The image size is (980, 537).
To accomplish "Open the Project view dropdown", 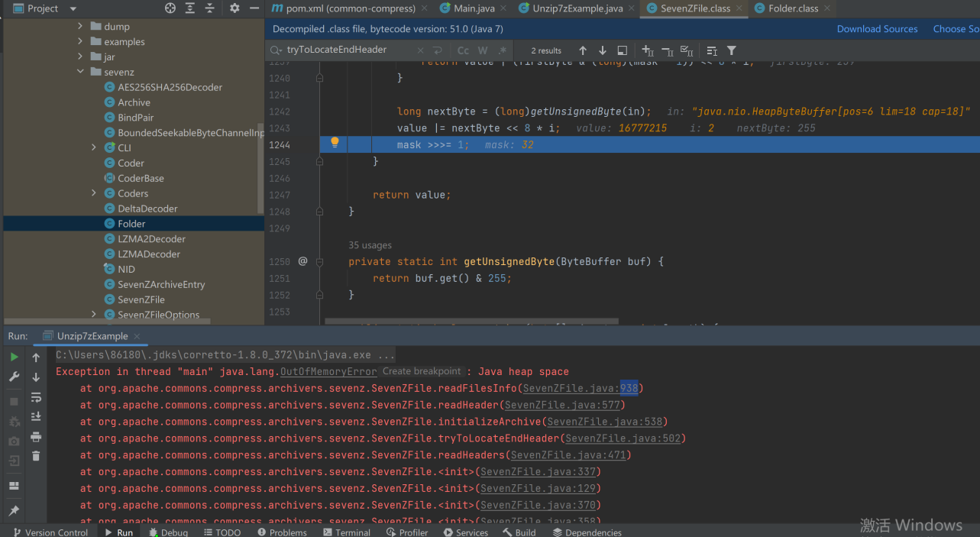I will click(73, 8).
